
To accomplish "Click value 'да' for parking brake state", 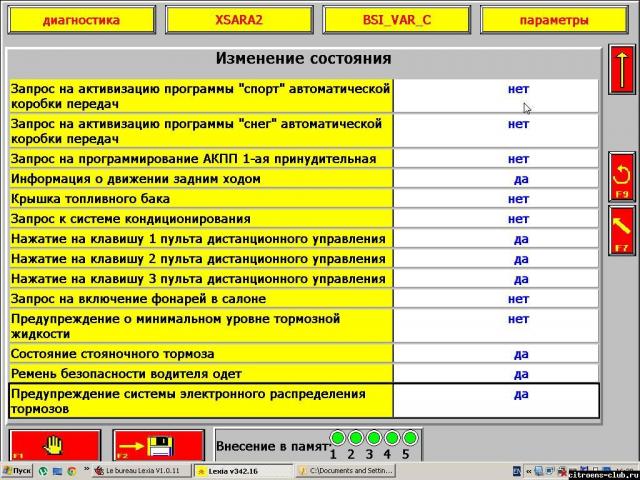I will [521, 354].
